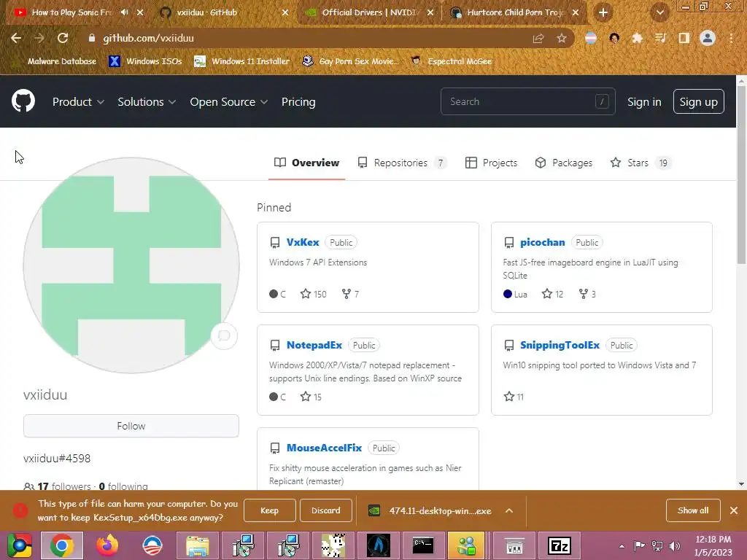This screenshot has width=747, height=560.
Task: Open the Windows 11 Installer bookmark
Action: click(242, 61)
